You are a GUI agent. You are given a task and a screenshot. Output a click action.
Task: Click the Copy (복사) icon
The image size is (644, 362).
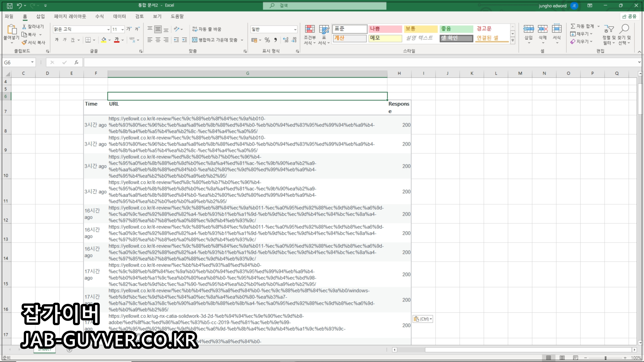[x=24, y=34]
